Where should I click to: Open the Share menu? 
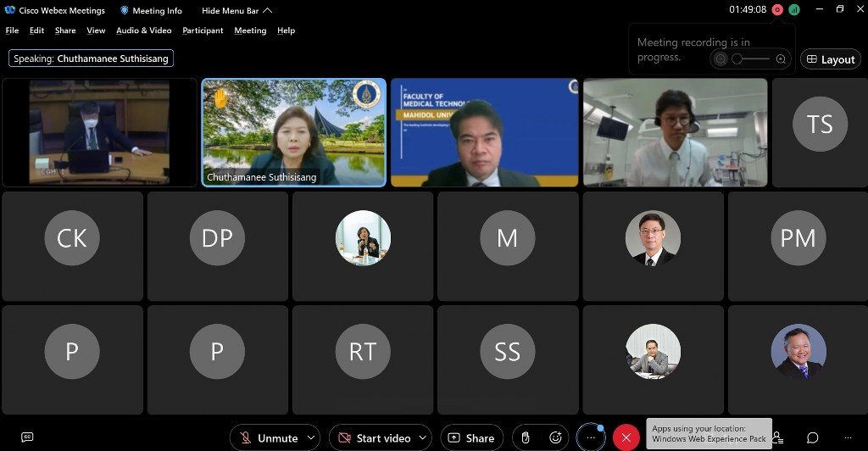click(65, 31)
